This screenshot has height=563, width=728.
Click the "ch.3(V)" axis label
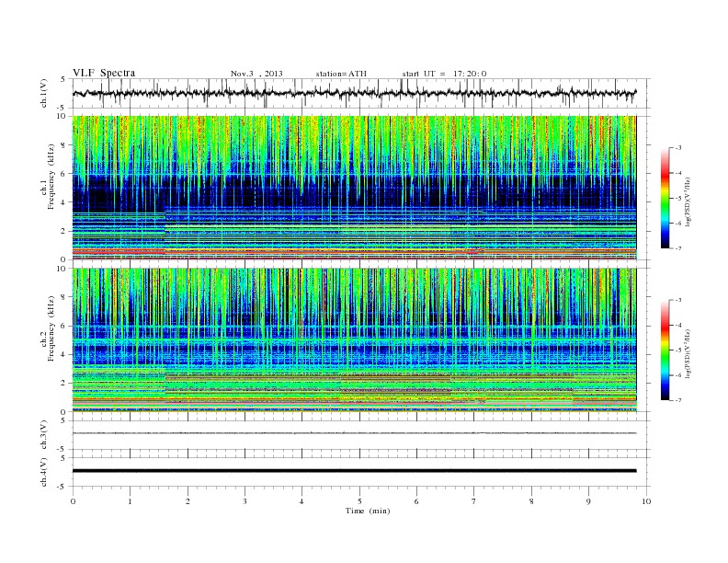(x=44, y=435)
